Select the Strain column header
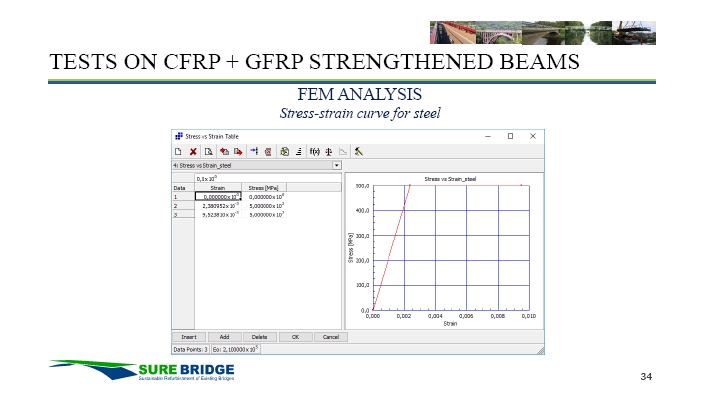 (x=218, y=188)
